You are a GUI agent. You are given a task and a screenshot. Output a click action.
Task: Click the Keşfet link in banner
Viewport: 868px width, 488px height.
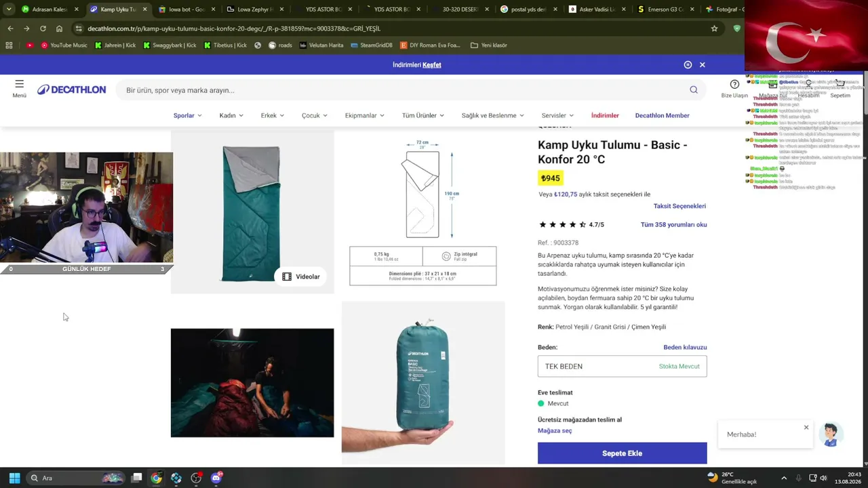click(432, 65)
